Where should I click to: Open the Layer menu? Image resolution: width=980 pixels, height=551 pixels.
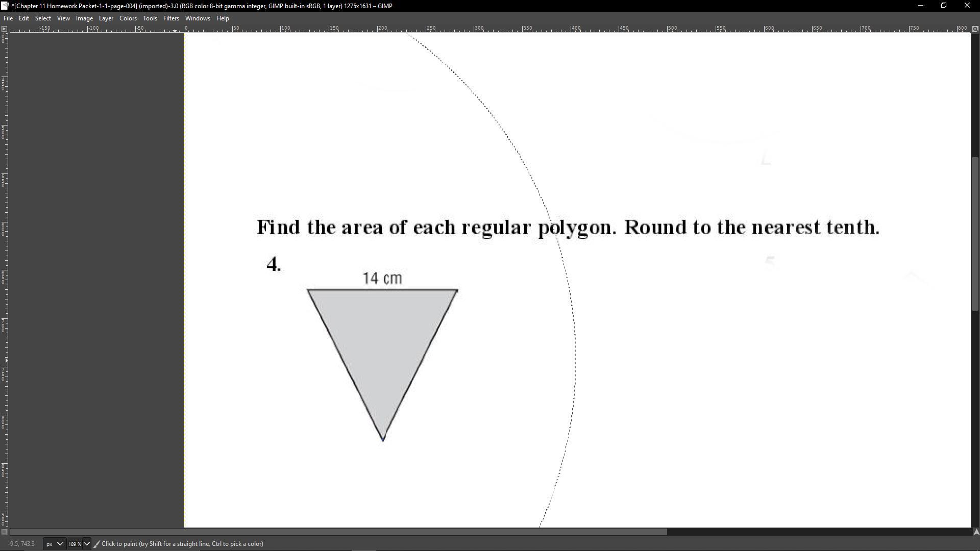click(106, 18)
